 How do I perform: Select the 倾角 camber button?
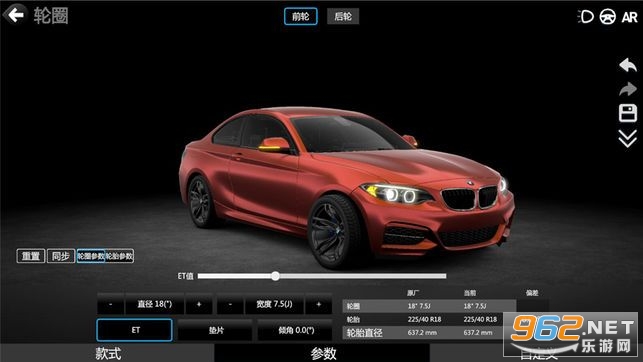click(x=295, y=330)
